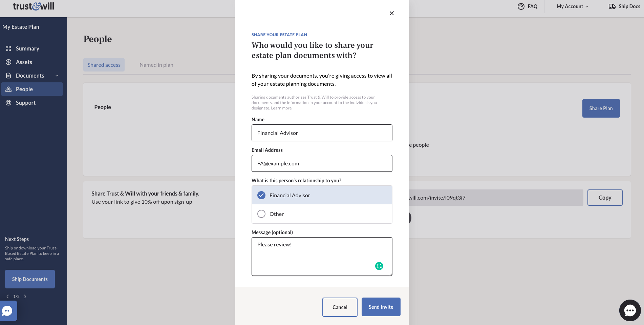Click the Support lifebuoy icon
Image resolution: width=644 pixels, height=325 pixels.
coord(8,103)
